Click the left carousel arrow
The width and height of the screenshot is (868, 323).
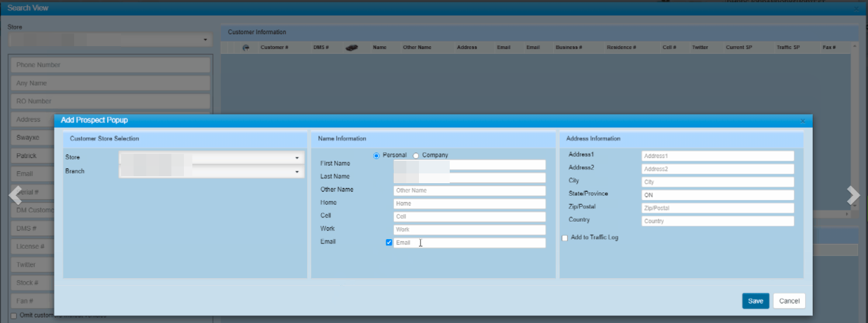(15, 196)
